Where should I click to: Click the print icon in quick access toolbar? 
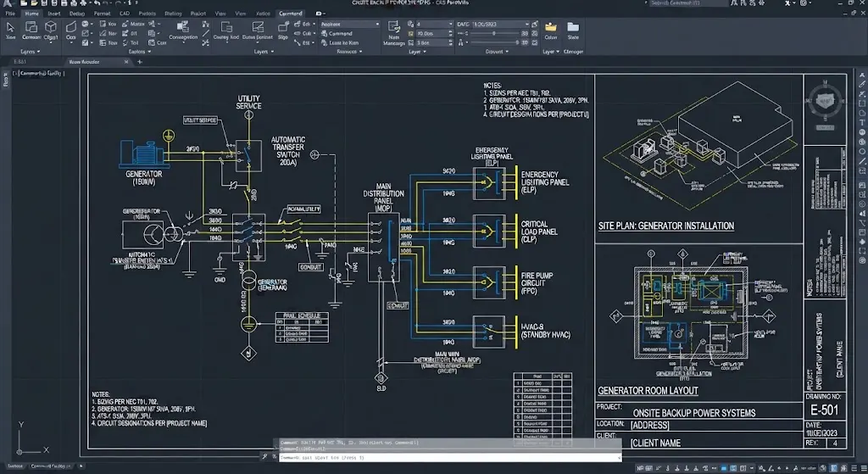74,3
